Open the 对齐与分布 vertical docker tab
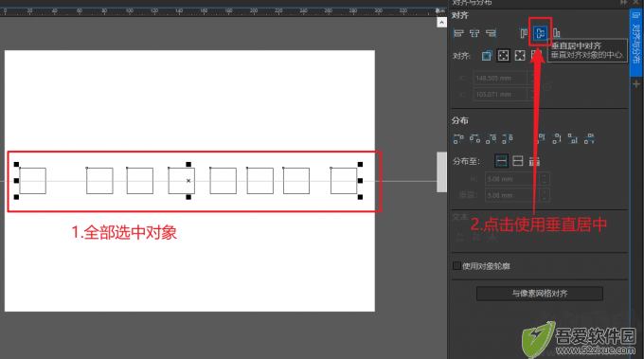Screen dimensions: 644x359 (635, 43)
